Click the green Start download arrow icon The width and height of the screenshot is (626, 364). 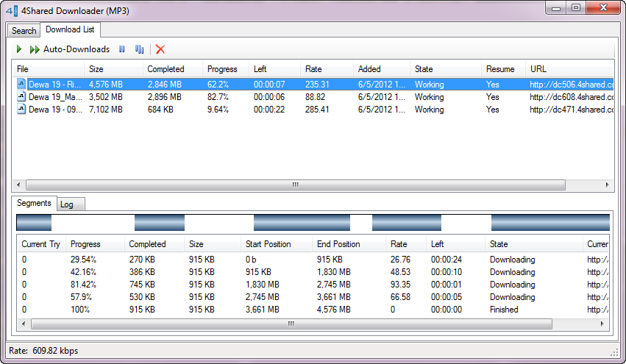pos(19,49)
